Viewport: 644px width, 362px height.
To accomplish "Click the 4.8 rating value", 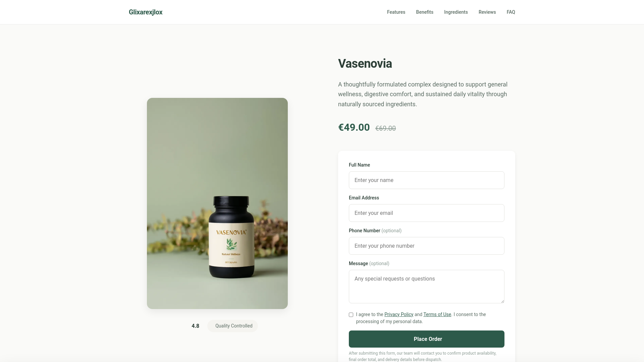I will 195,326.
